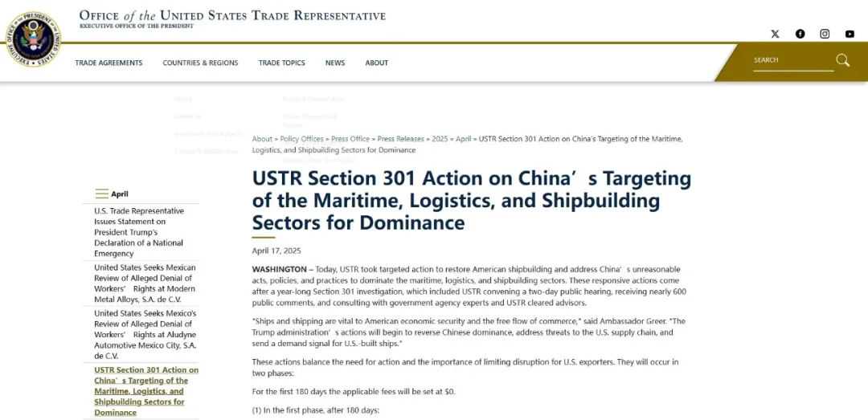Image resolution: width=868 pixels, height=420 pixels.
Task: Open the Countries & Regions menu
Action: point(200,63)
